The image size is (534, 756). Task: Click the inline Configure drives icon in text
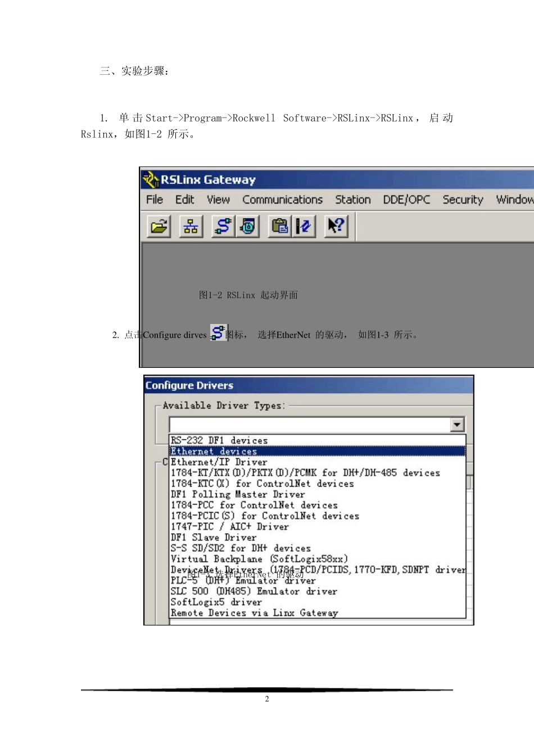point(218,333)
